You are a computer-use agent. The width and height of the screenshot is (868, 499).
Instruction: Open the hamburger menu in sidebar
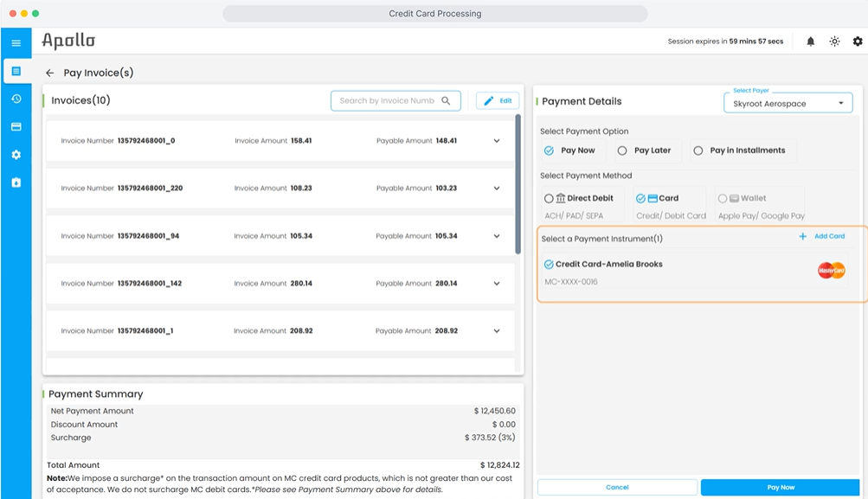[16, 43]
